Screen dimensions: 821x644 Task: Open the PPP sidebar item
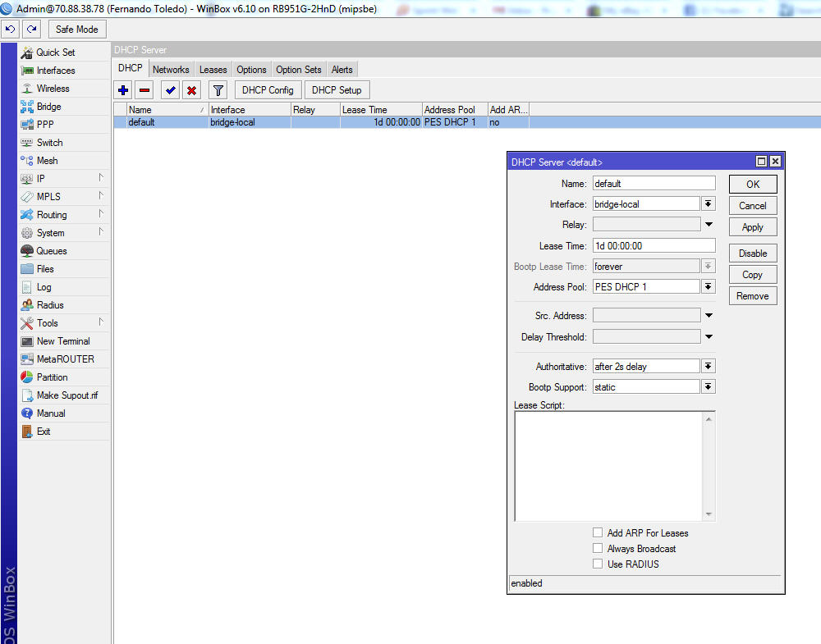click(x=64, y=125)
